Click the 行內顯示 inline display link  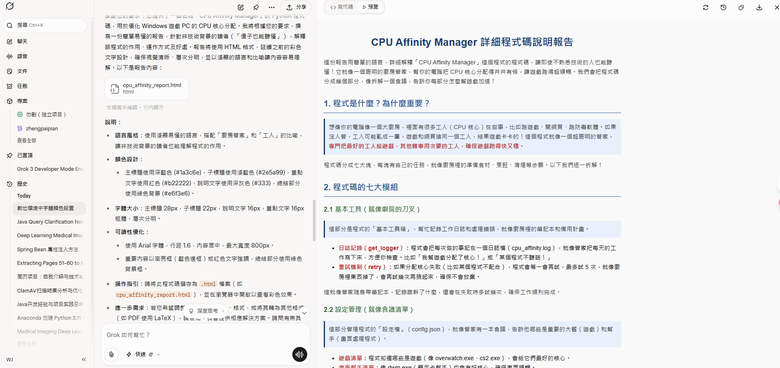154,107
